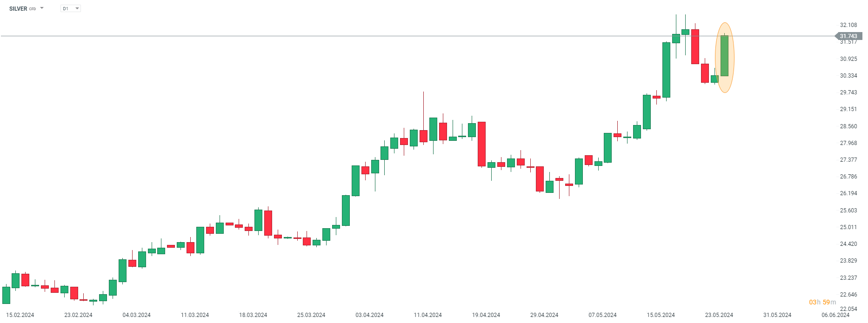Select the orange-highlighted latest green candle
The height and width of the screenshot is (323, 868).
(724, 56)
